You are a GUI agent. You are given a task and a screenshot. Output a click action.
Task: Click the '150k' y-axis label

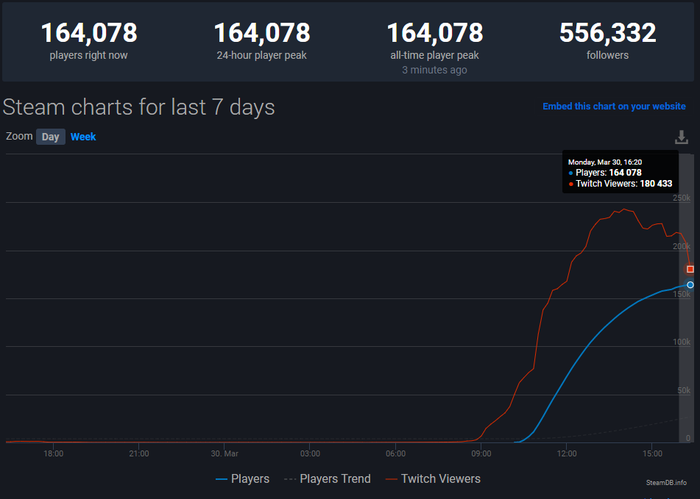(682, 294)
